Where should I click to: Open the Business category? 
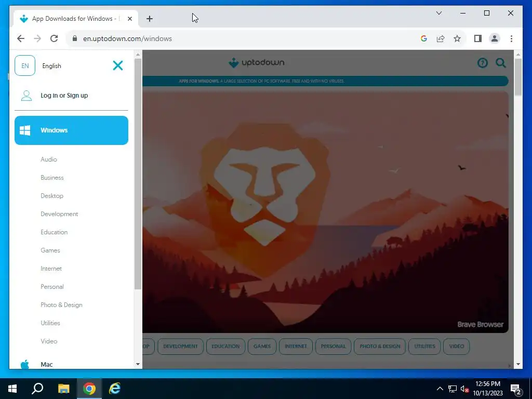[x=52, y=178]
